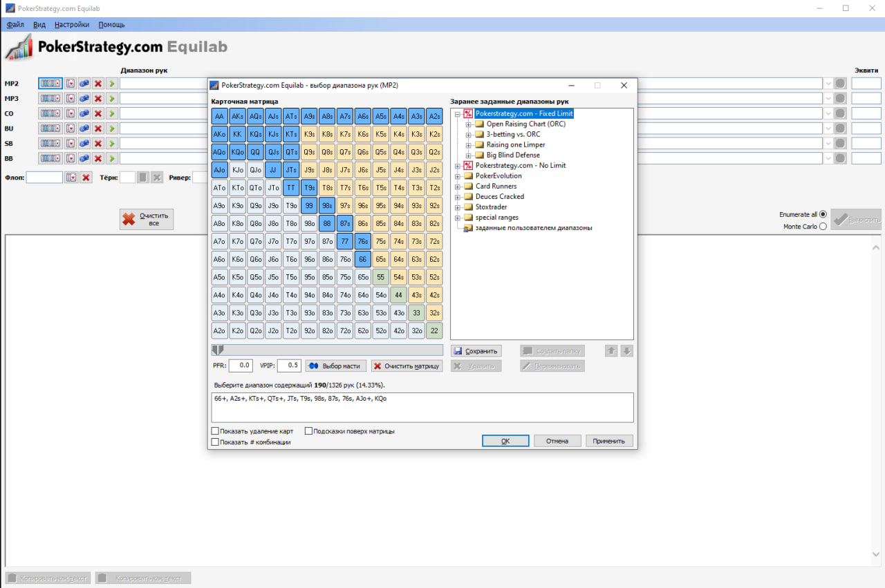Open the Вид menu
Viewport: 885px width, 588px height.
pos(39,24)
